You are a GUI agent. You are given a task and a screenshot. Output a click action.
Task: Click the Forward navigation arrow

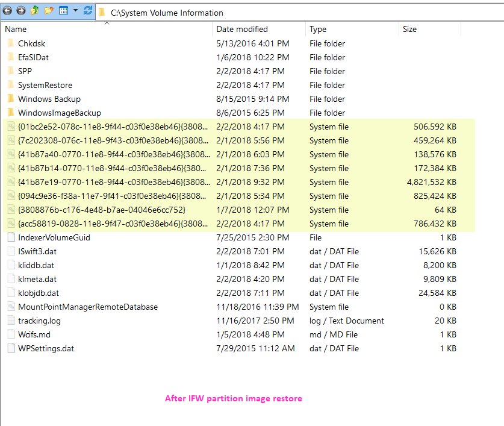[21, 11]
